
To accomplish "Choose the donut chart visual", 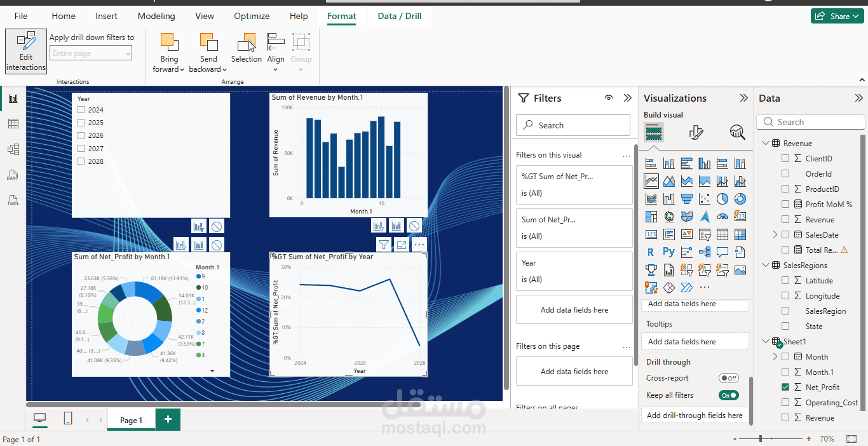I will (x=740, y=199).
